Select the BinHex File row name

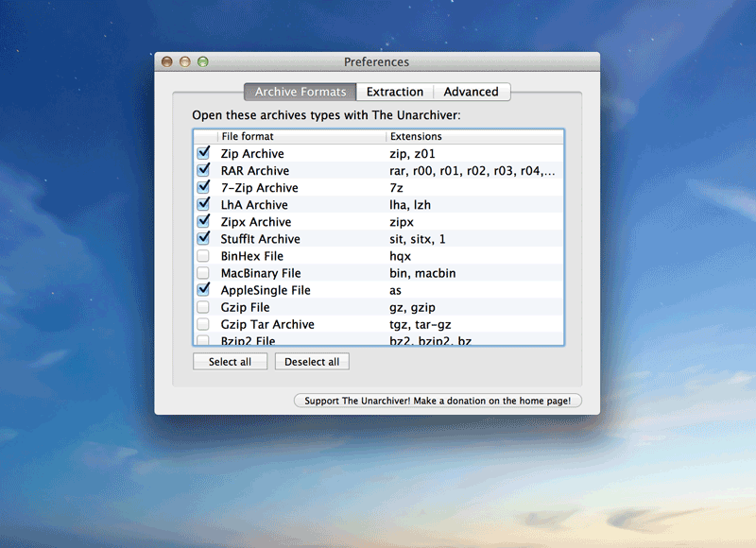click(252, 256)
